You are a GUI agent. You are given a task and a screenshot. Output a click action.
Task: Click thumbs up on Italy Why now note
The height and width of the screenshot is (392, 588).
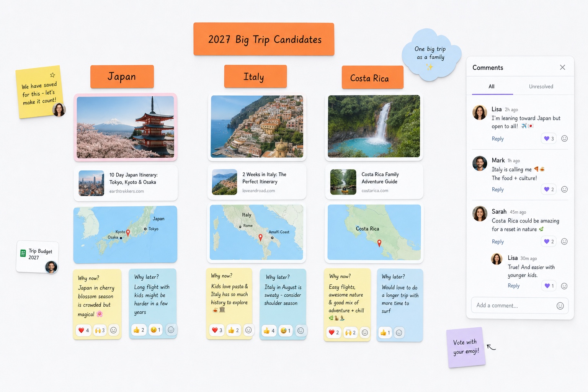pyautogui.click(x=234, y=330)
